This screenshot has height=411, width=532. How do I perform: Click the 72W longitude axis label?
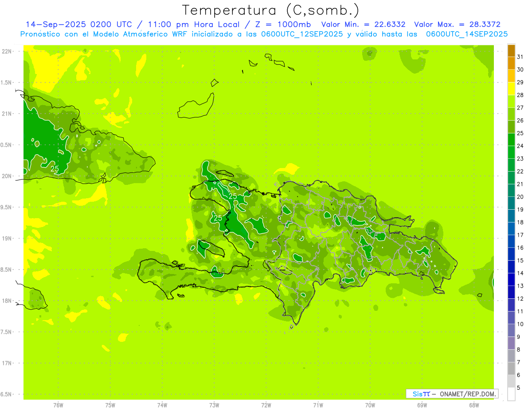[x=266, y=405]
